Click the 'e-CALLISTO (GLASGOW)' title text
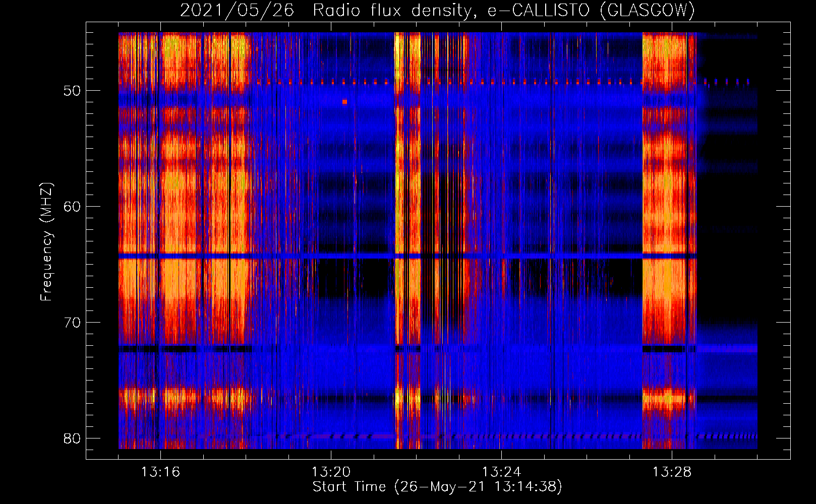Screen dimensions: 816x504 (592, 10)
